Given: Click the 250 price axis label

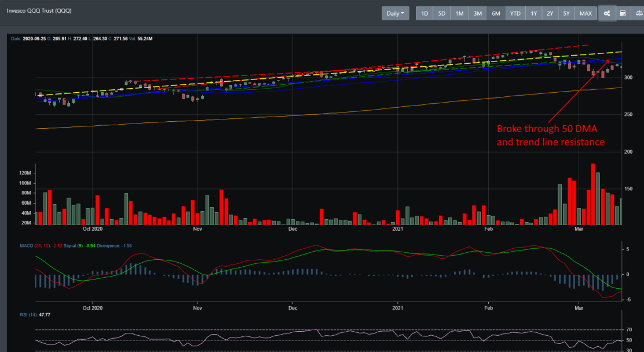Looking at the screenshot, I should [628, 114].
